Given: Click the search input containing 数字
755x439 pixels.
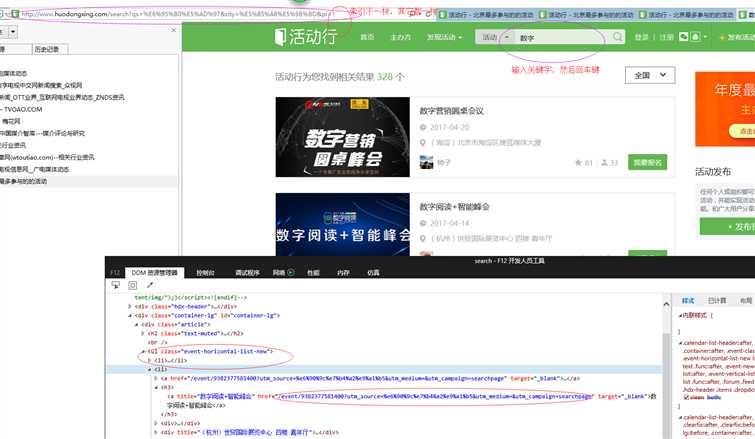Looking at the screenshot, I should point(562,37).
